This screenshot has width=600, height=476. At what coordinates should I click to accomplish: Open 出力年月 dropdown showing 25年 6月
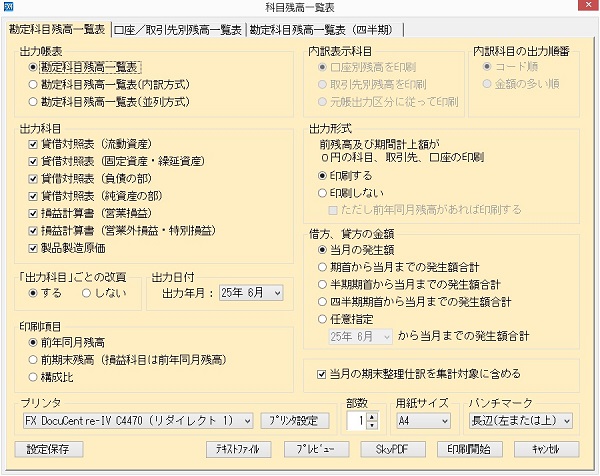click(251, 293)
